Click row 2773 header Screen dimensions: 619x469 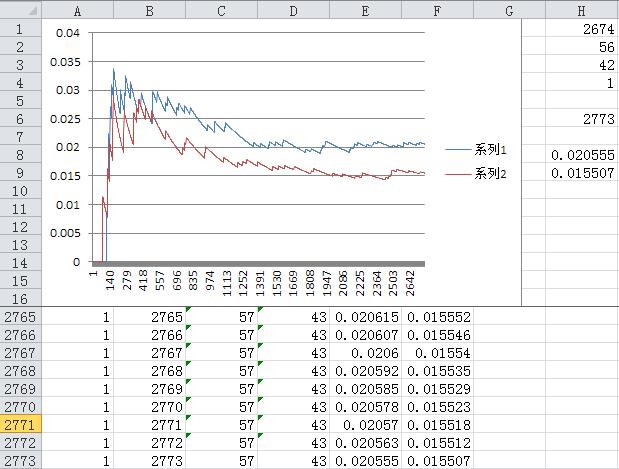pyautogui.click(x=20, y=460)
